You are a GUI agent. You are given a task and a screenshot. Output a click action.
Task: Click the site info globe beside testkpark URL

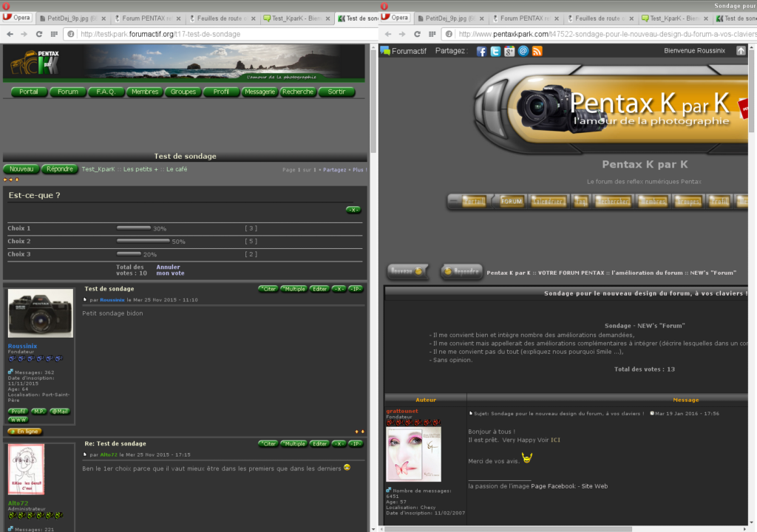point(71,34)
